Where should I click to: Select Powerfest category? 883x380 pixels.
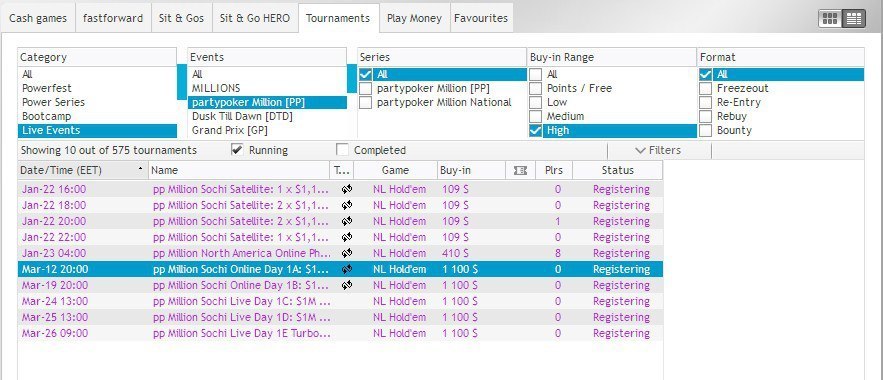click(x=97, y=88)
